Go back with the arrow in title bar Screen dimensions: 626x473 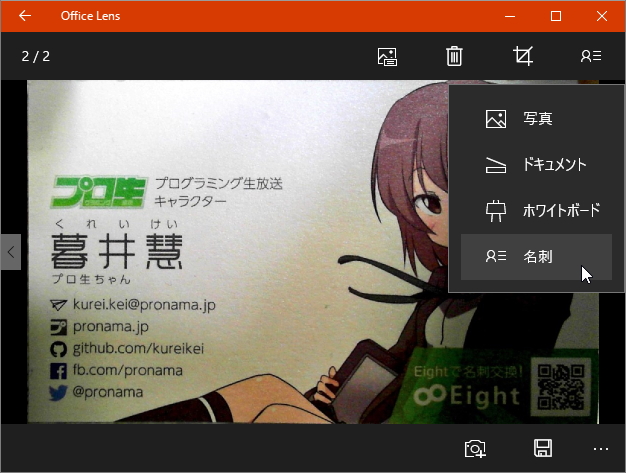tap(25, 16)
